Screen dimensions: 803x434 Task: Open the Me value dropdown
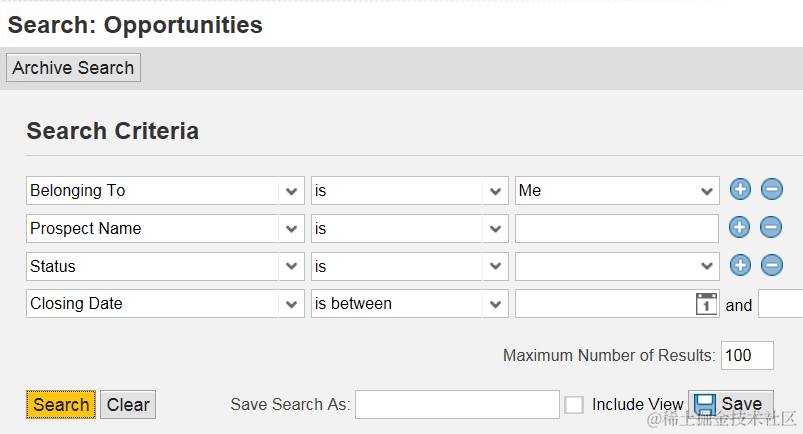[x=707, y=190]
